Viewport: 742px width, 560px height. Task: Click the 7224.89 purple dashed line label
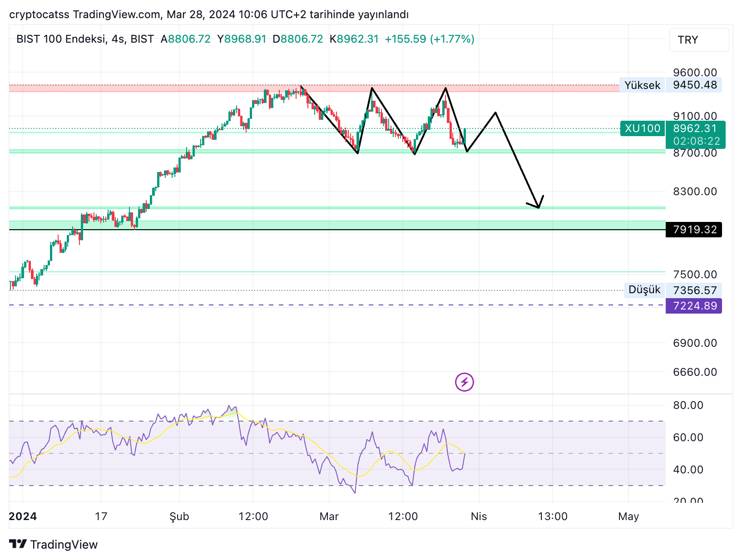[694, 305]
